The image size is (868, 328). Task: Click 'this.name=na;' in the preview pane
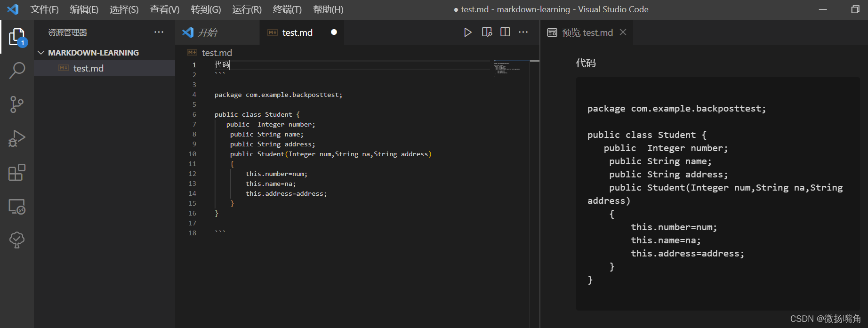click(x=666, y=240)
